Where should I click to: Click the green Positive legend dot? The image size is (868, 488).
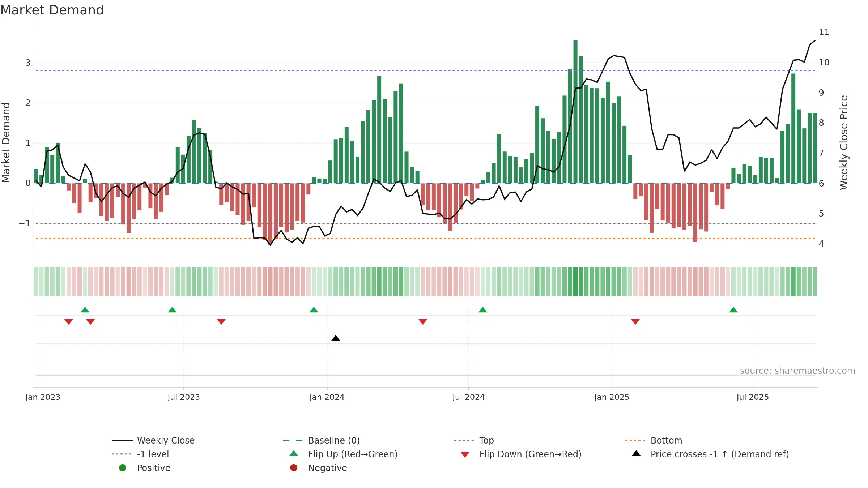(x=123, y=468)
